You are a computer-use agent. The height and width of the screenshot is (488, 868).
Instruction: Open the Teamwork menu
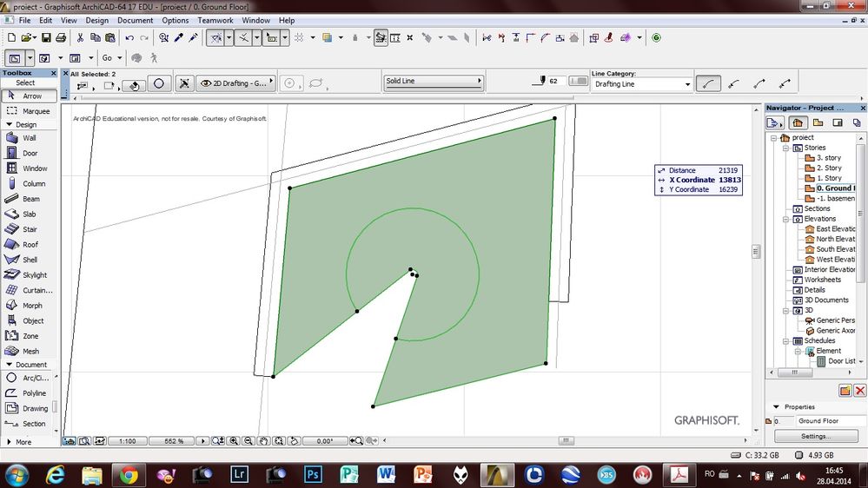click(215, 20)
